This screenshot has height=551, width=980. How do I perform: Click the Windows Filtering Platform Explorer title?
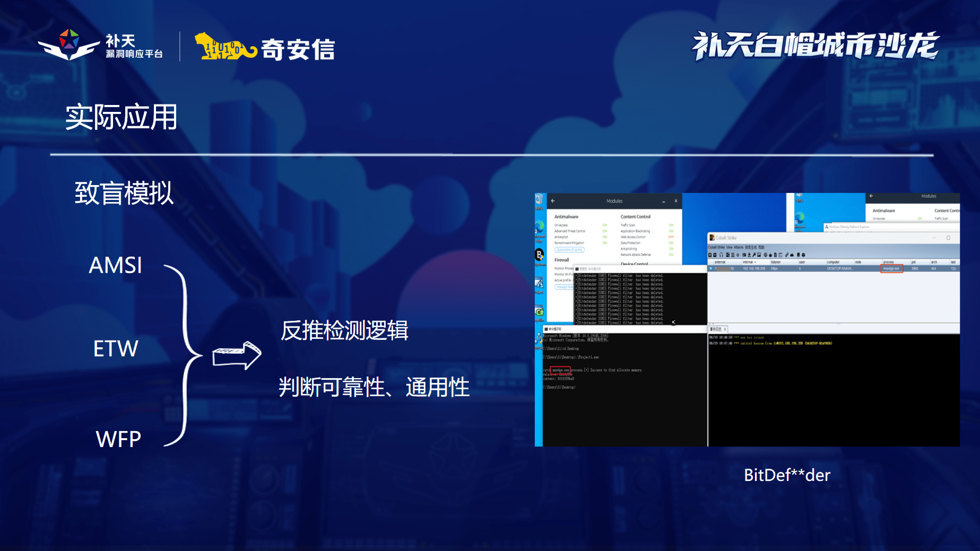tap(849, 226)
